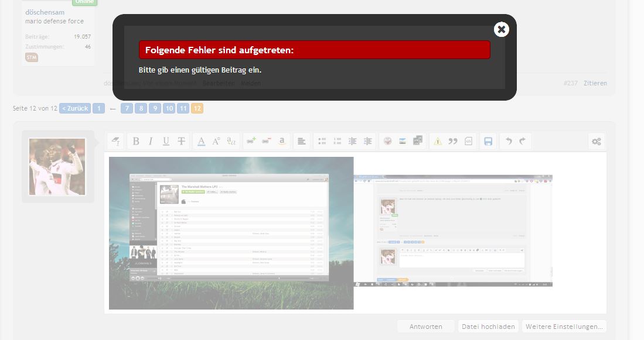Toggle underline formatting in editor
The width and height of the screenshot is (644, 340).
point(166,141)
